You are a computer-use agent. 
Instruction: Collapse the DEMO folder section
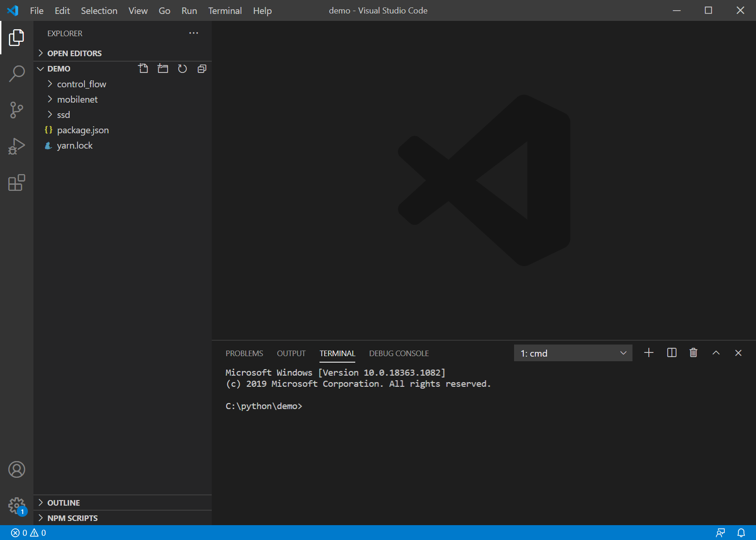point(59,69)
